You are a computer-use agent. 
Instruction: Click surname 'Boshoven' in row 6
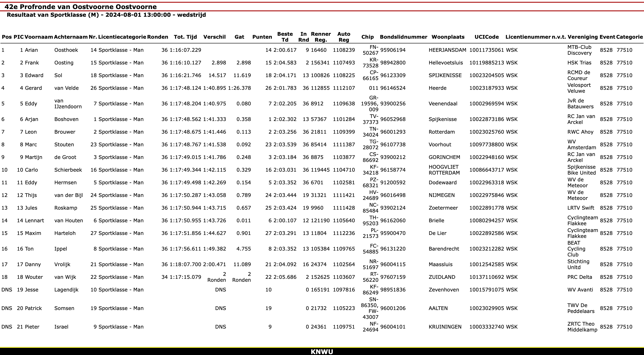66,119
